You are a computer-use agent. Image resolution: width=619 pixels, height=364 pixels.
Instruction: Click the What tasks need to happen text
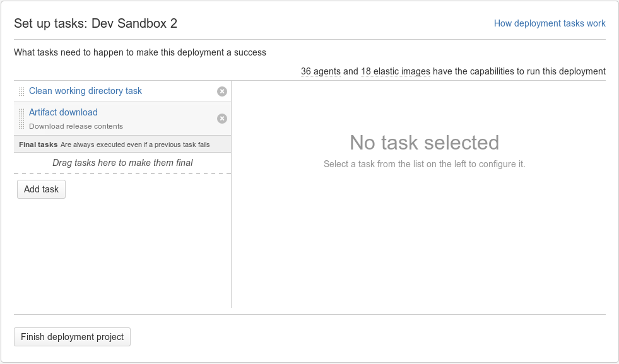[140, 52]
